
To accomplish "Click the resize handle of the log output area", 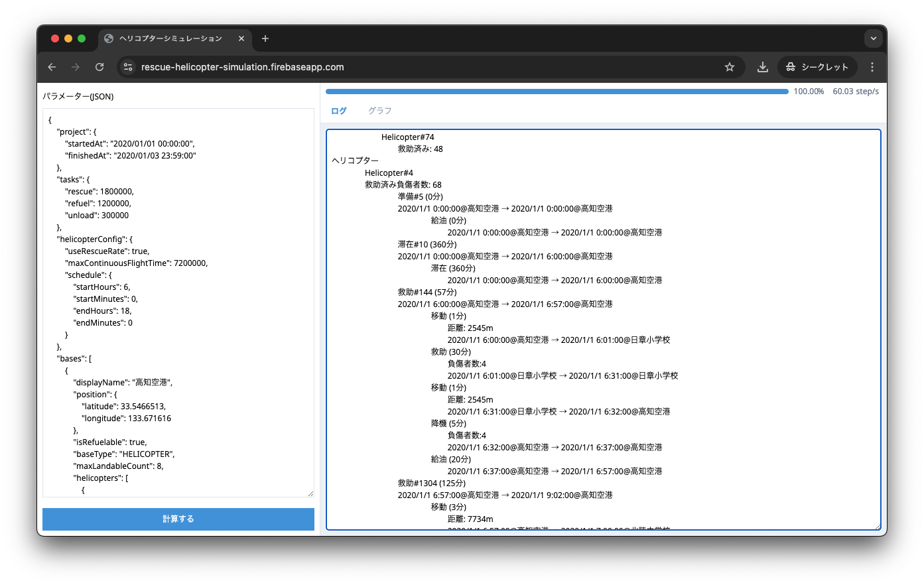I will pos(877,527).
